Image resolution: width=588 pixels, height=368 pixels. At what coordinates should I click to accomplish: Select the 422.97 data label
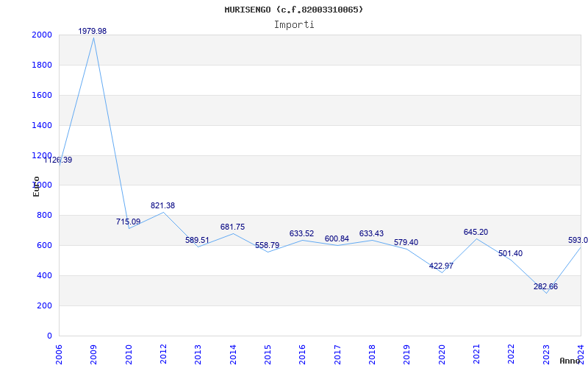coord(442,266)
